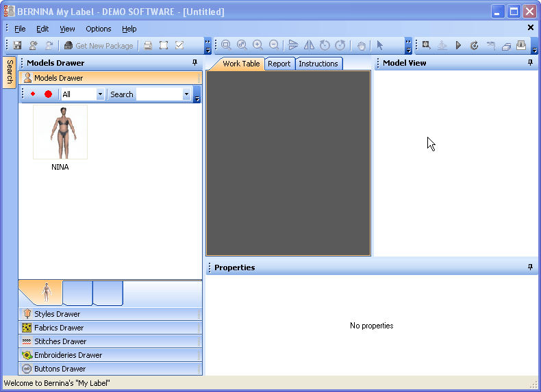This screenshot has height=392, width=541.
Task: Click the play triangle icon
Action: pos(458,45)
